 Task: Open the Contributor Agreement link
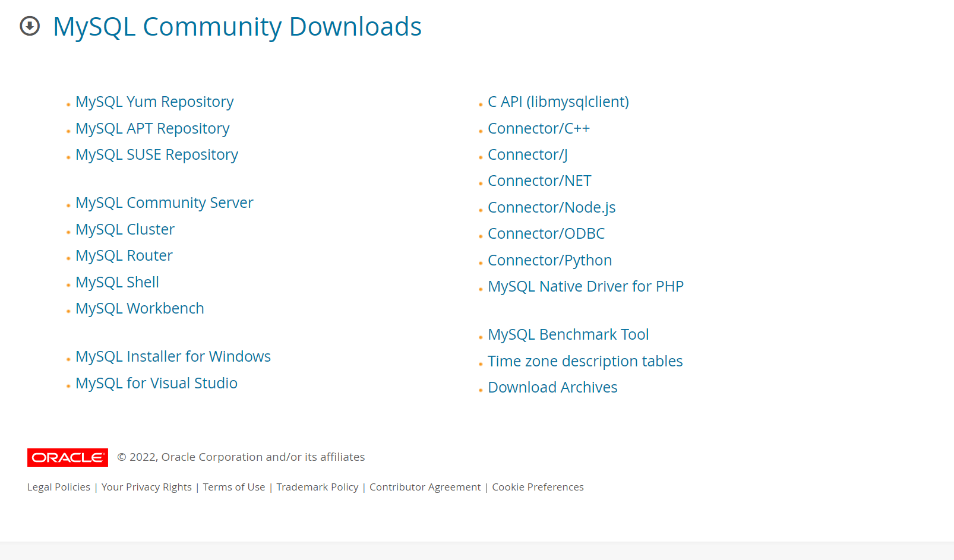tap(425, 487)
